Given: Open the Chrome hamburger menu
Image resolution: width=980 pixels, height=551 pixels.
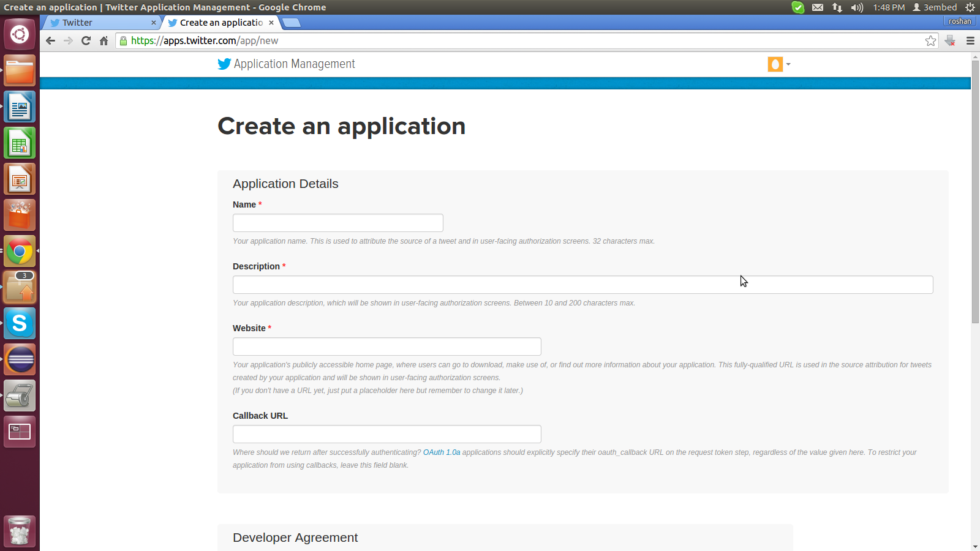Looking at the screenshot, I should click(970, 41).
